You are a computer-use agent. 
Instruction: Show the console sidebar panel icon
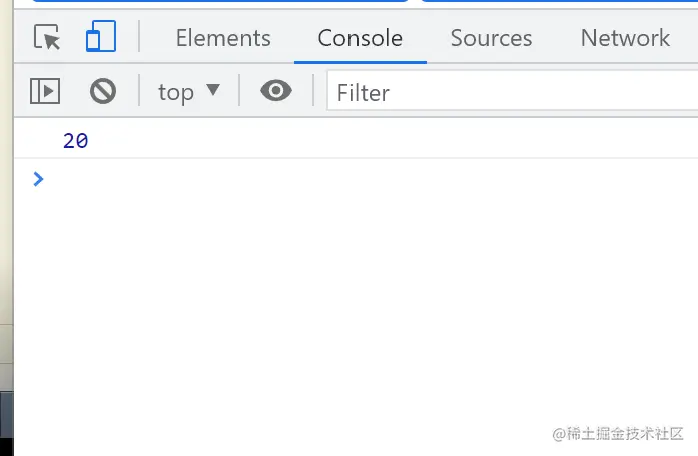coord(45,92)
